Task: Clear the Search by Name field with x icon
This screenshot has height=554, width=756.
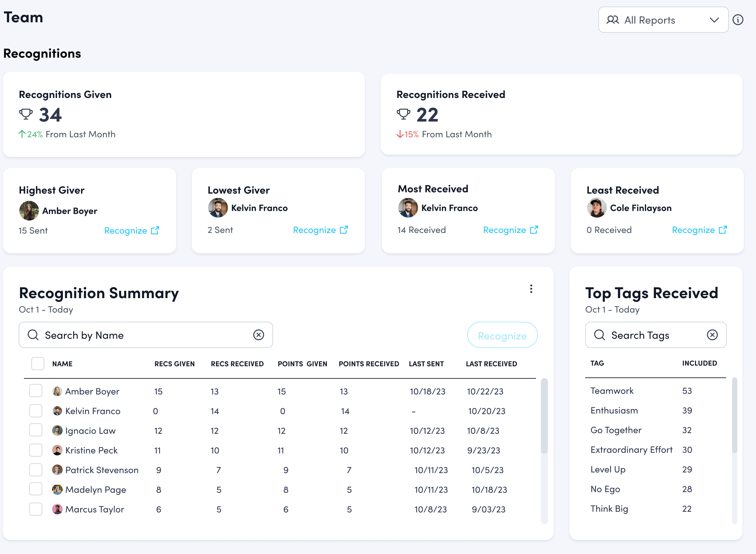Action: 258,335
